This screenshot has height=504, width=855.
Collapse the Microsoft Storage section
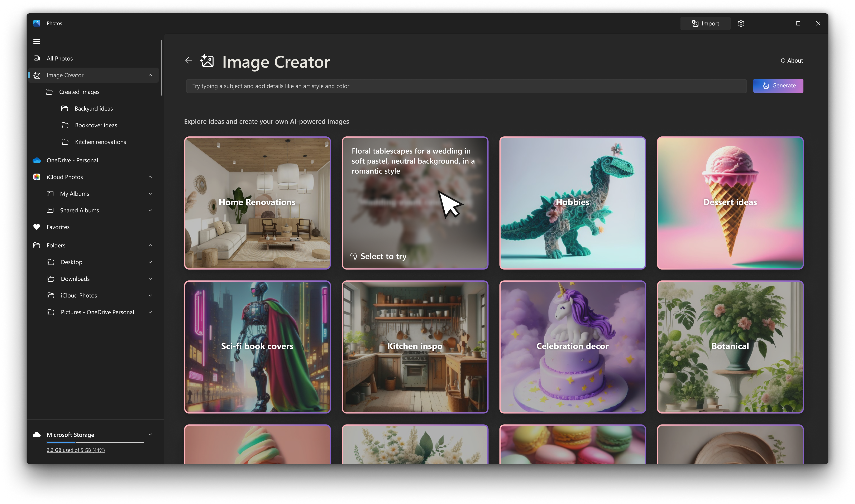coord(150,434)
